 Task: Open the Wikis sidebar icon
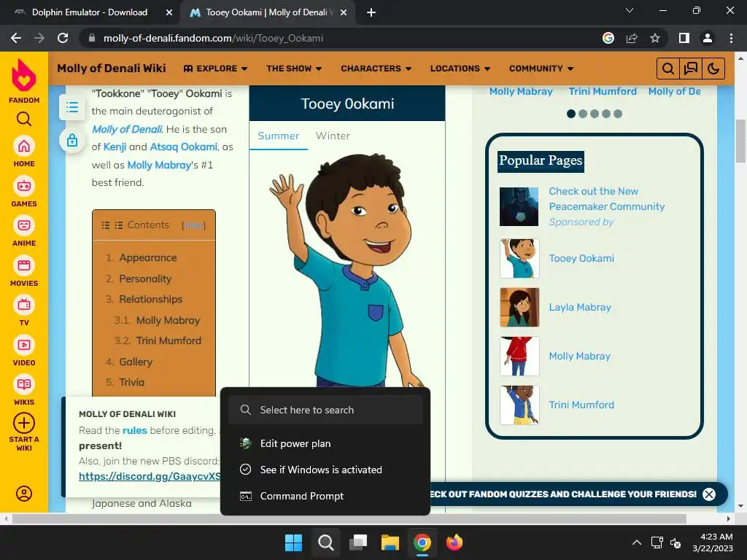(24, 384)
